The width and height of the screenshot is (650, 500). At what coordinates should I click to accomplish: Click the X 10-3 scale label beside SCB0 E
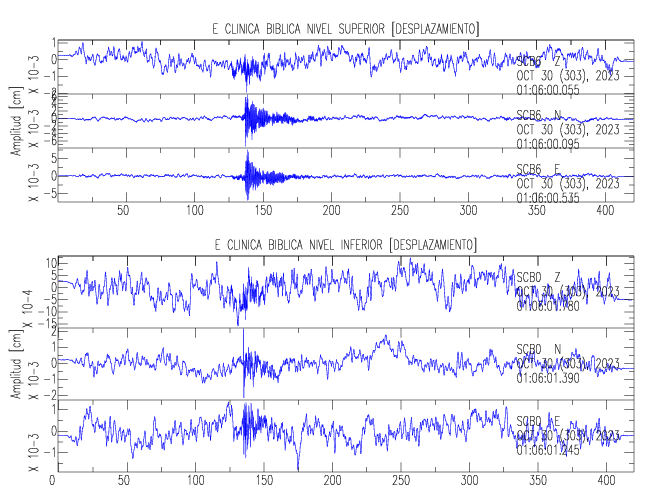click(x=34, y=452)
